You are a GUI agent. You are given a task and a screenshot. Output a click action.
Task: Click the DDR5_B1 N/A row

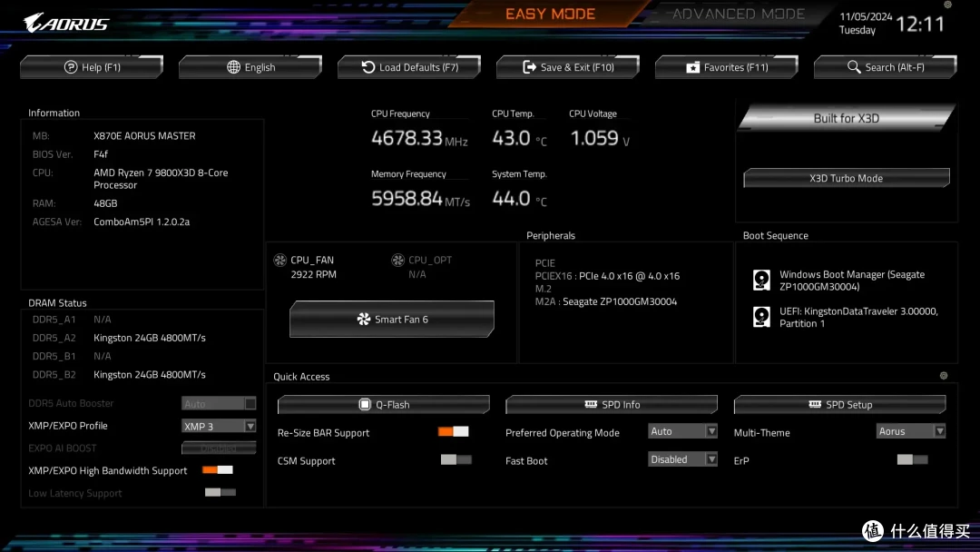pos(72,356)
